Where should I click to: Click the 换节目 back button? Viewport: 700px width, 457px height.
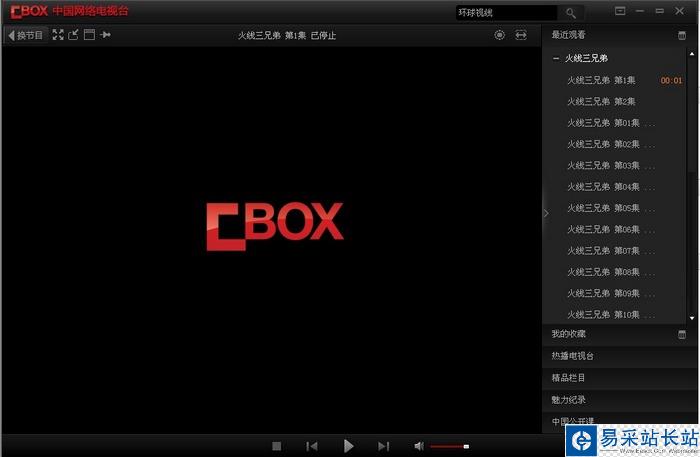point(26,35)
